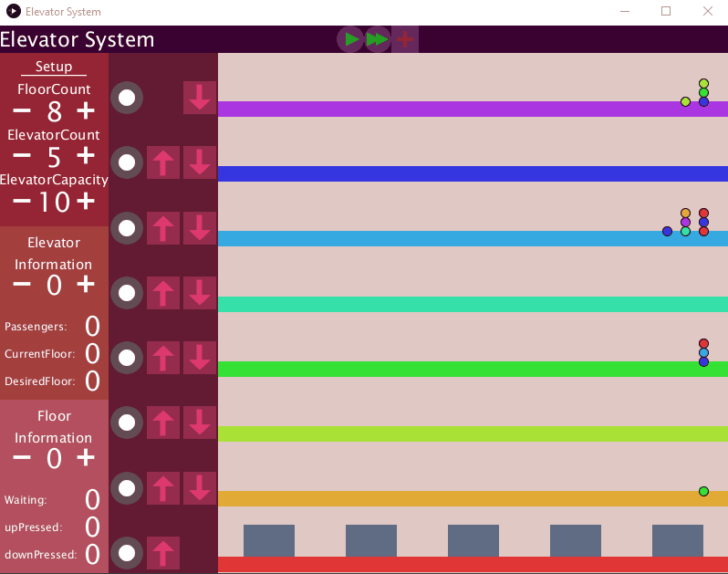
Task: Click down arrow on the teal floor
Action: pyautogui.click(x=200, y=293)
